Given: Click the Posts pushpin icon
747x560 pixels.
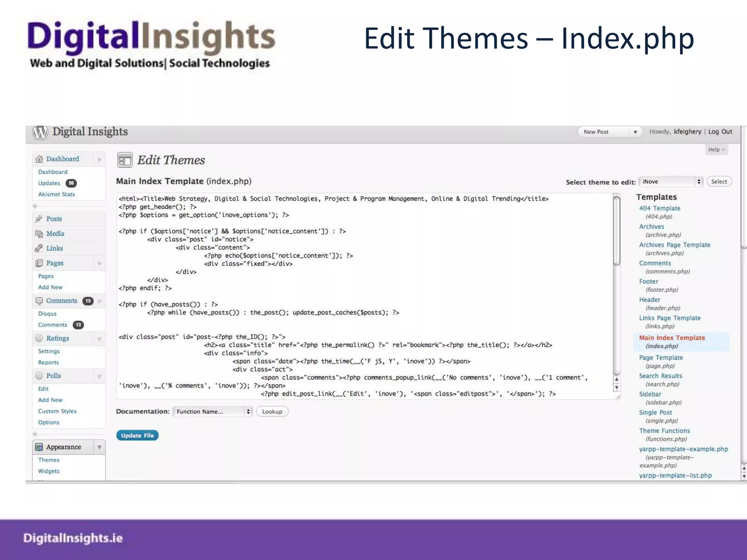Looking at the screenshot, I should tap(39, 219).
